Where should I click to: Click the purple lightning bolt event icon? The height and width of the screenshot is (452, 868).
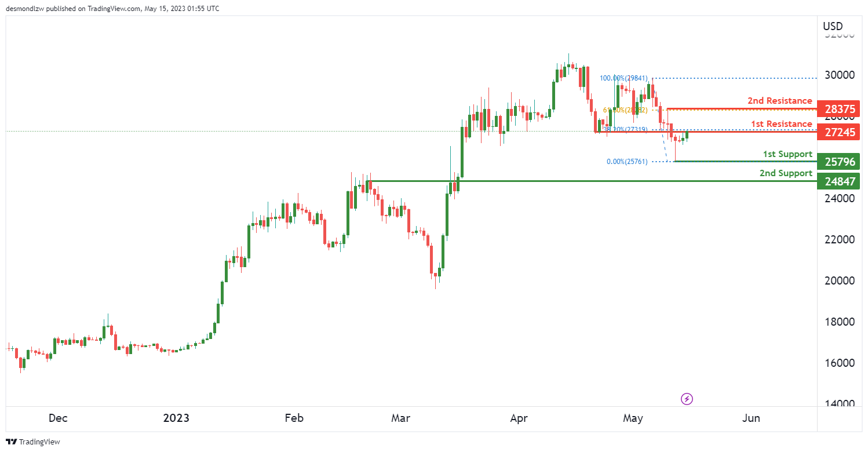(687, 399)
